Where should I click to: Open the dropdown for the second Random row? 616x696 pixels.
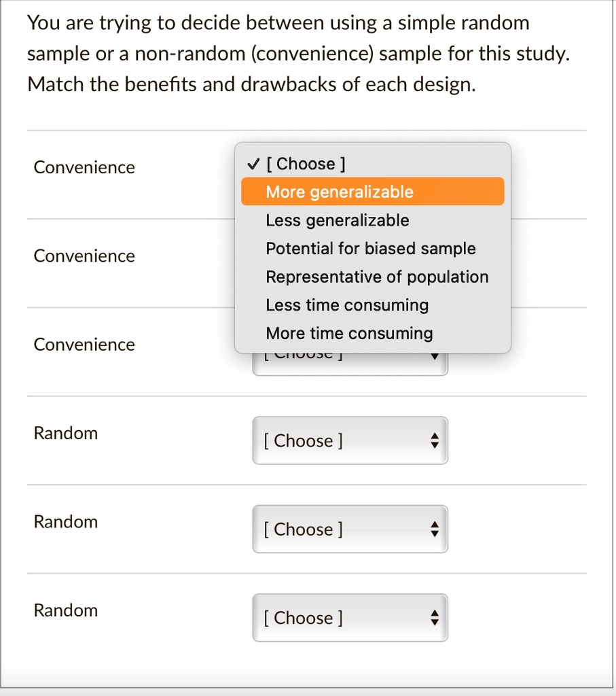coord(350,529)
